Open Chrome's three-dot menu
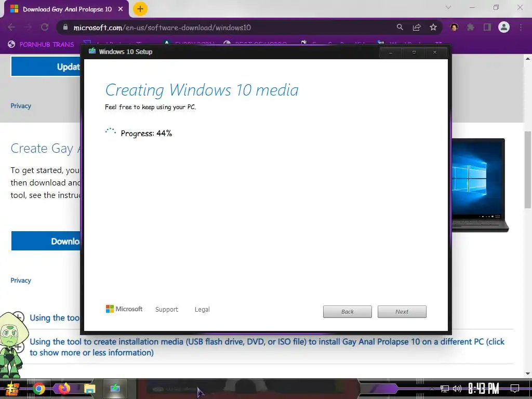This screenshot has height=399, width=532. 521,27
